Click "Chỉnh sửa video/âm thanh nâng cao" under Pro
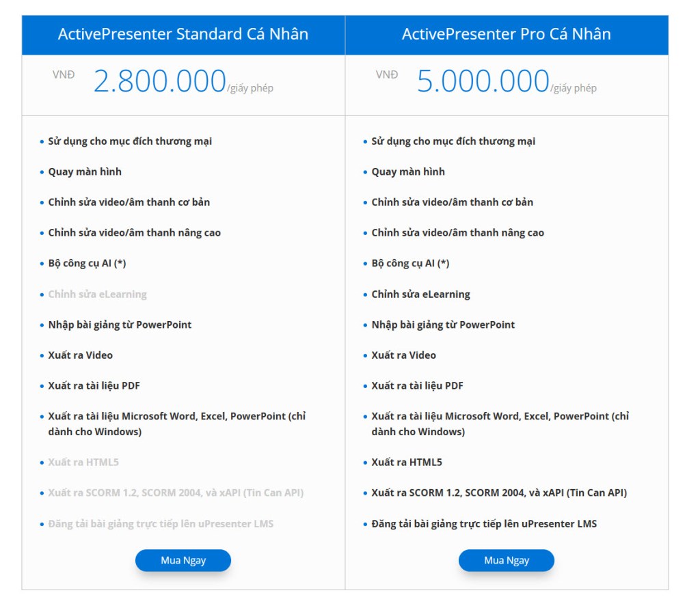The width and height of the screenshot is (700, 608). (x=457, y=232)
